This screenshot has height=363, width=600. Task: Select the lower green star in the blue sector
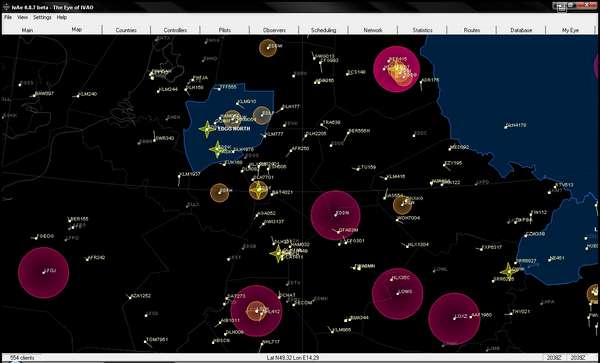click(x=217, y=149)
